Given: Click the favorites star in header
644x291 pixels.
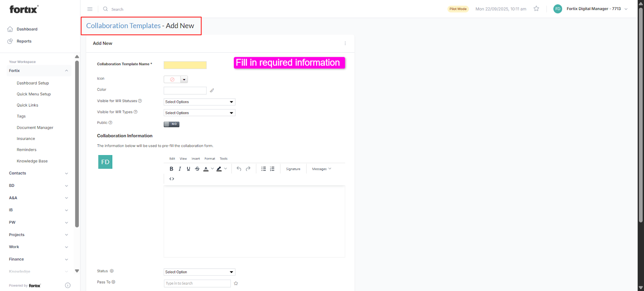Looking at the screenshot, I should (536, 9).
